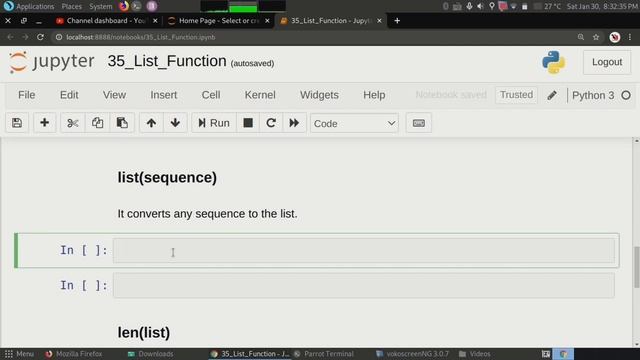Open the Widgets menu
Screen dimensions: 640x360
319,95
